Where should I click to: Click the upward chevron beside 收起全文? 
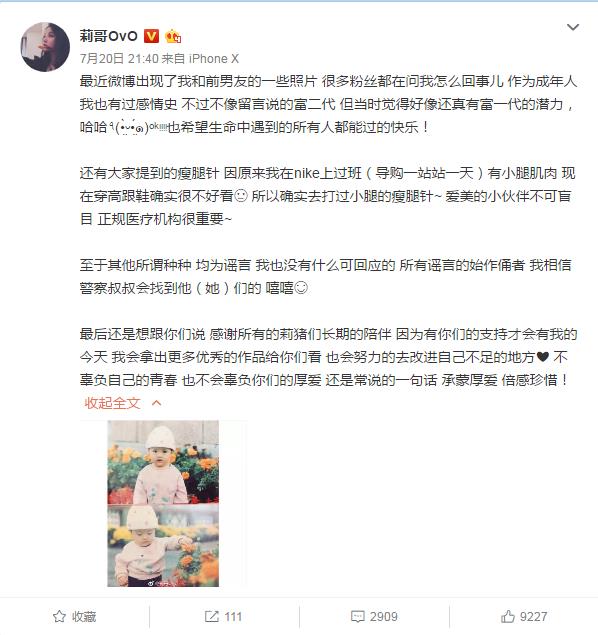click(x=156, y=403)
